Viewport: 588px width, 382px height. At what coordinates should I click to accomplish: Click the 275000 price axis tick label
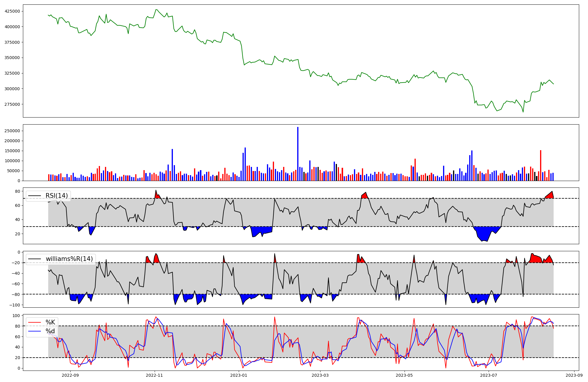pyautogui.click(x=12, y=104)
